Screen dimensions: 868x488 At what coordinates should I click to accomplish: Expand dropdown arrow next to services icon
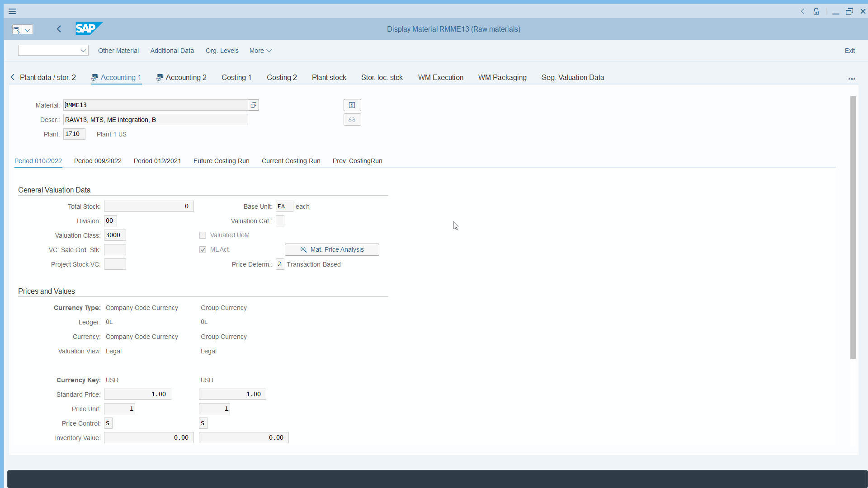(x=28, y=29)
